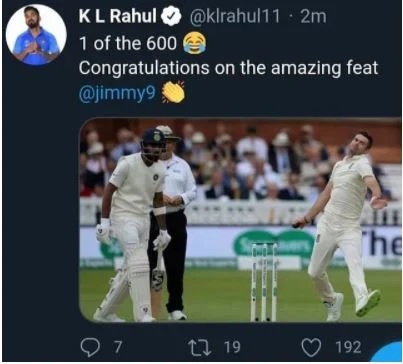Retweet using the arrows icon

point(200,347)
